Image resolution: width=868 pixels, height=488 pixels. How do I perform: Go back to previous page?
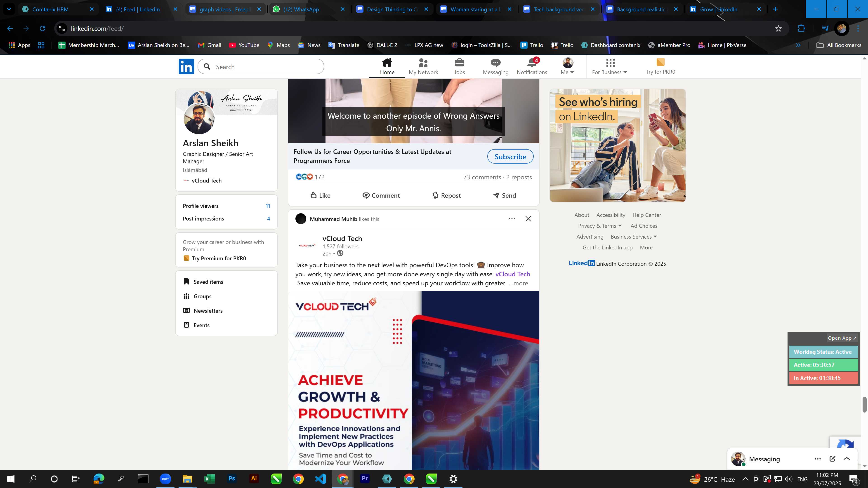coord(10,29)
